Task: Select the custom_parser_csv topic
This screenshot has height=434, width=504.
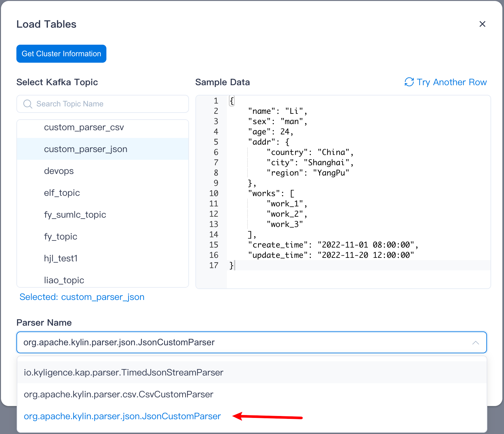Action: 84,127
